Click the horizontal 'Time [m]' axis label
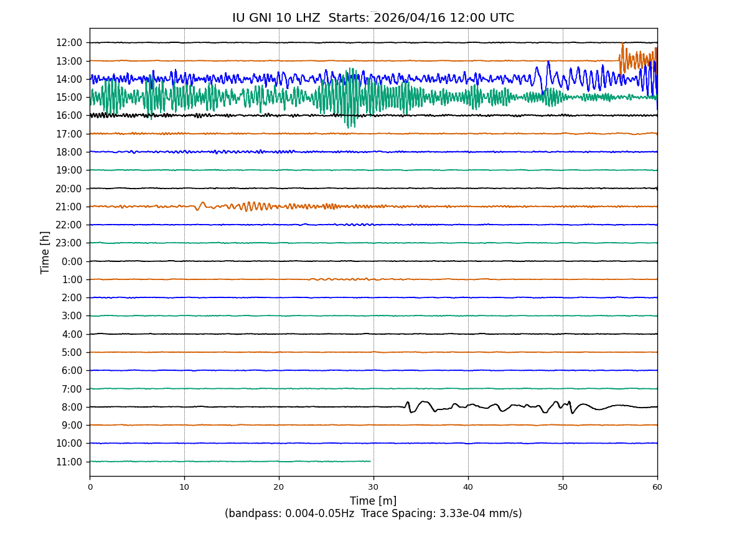Image resolution: width=747 pixels, height=560 pixels. pos(373,501)
